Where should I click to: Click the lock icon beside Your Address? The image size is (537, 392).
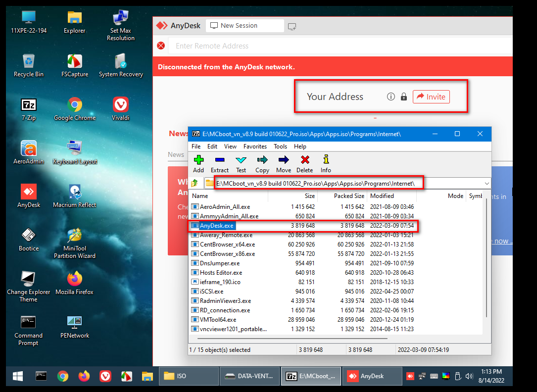pos(404,97)
